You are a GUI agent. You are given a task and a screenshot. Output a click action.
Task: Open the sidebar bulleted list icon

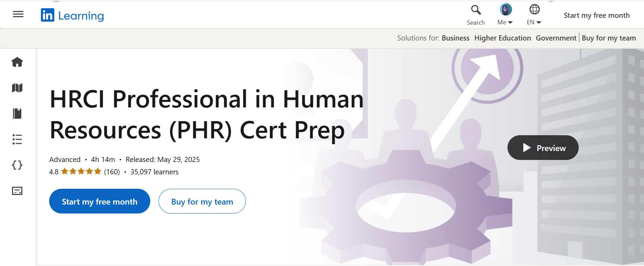[17, 139]
